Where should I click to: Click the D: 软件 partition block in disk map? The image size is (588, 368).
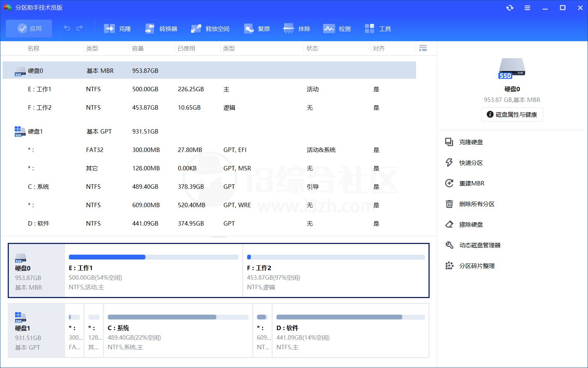point(350,330)
